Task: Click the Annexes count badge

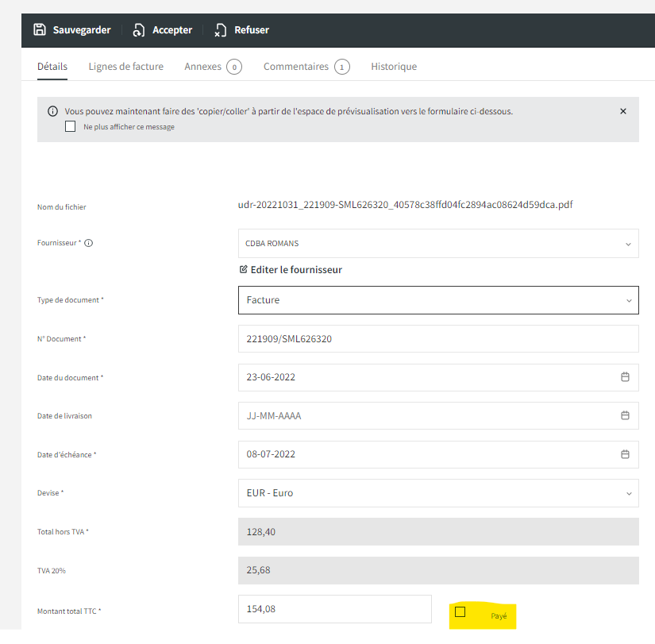Action: [x=234, y=67]
